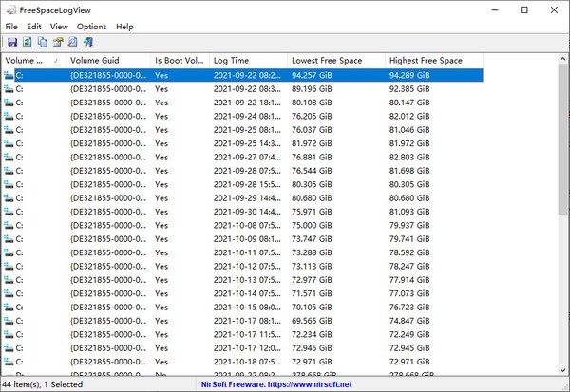Click the Refresh toolbar icon
570x392 pixels.
click(28, 42)
